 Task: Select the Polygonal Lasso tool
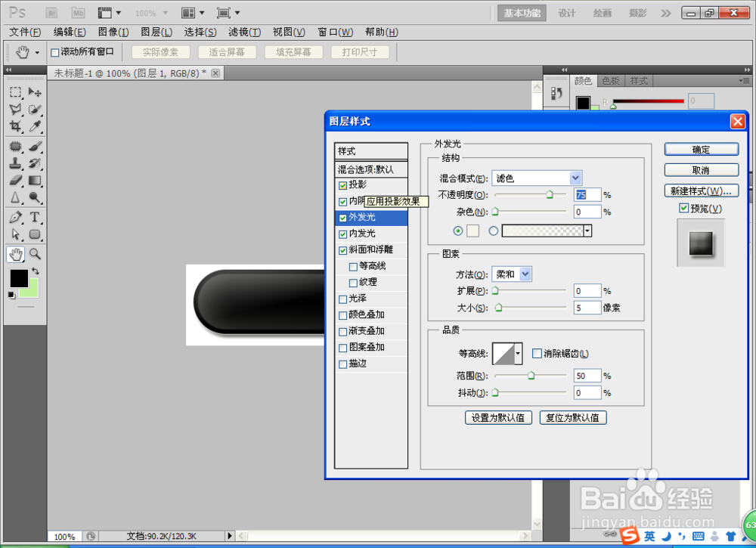pyautogui.click(x=15, y=110)
